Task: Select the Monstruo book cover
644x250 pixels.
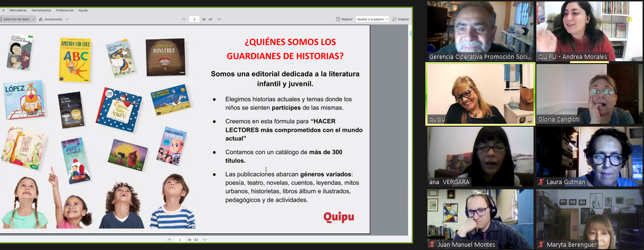Action: tap(165, 57)
